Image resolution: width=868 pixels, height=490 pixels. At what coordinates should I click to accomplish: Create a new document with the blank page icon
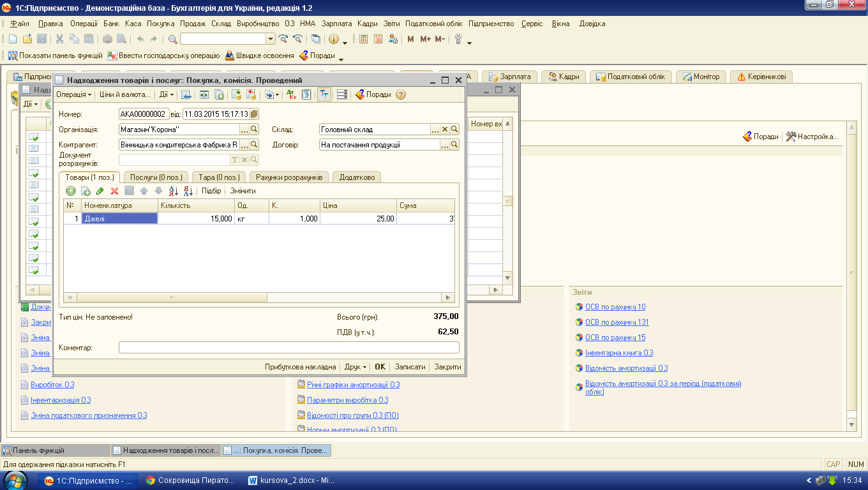click(x=12, y=39)
